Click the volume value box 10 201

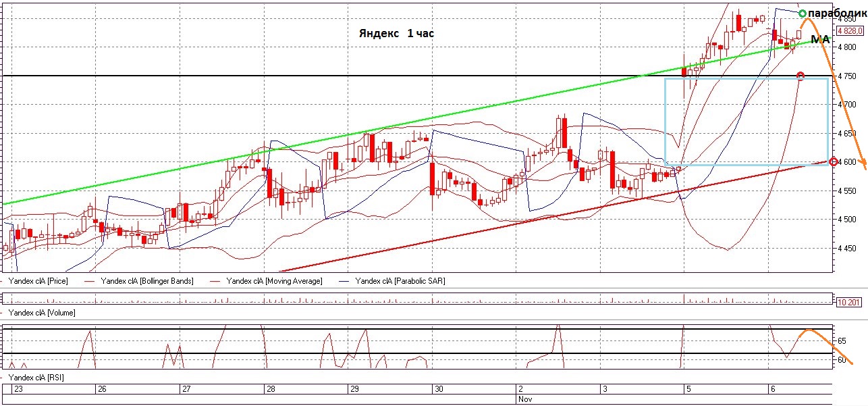[x=848, y=301]
